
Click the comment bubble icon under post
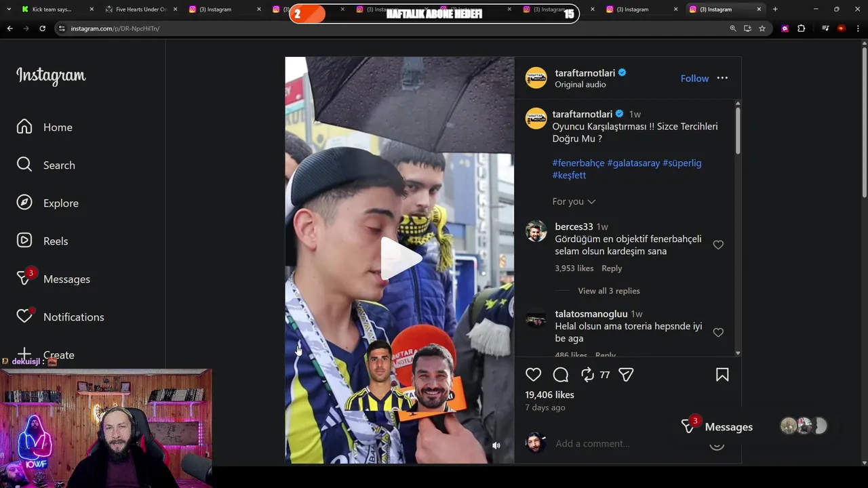coord(561,375)
